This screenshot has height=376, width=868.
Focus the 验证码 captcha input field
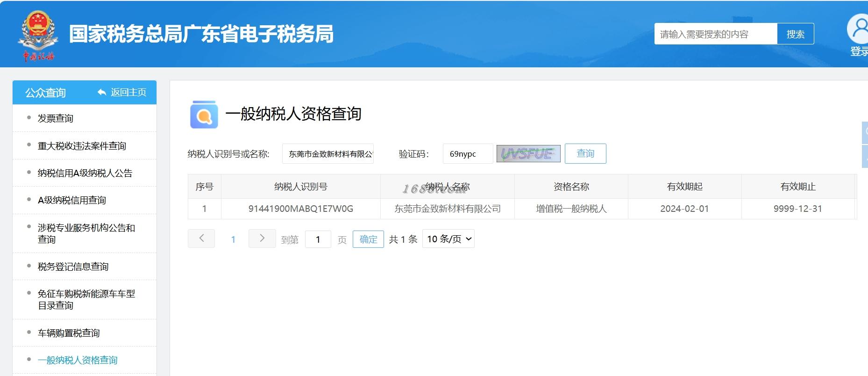[468, 154]
